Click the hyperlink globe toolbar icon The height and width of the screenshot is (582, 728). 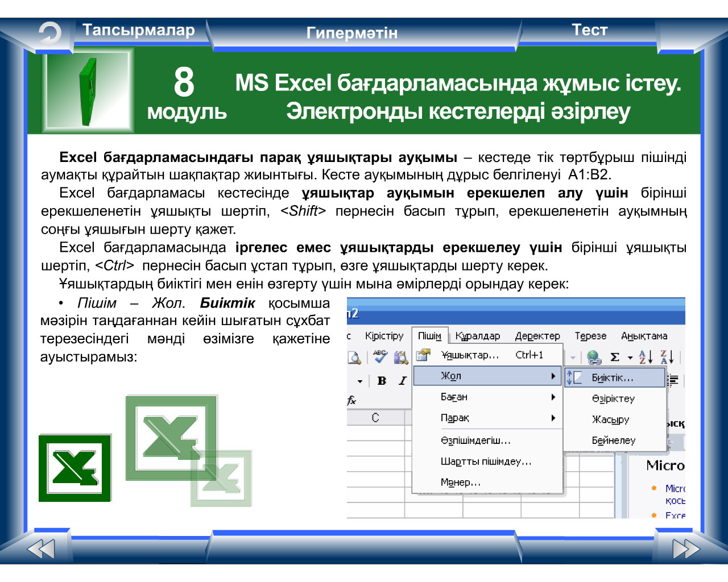click(594, 357)
